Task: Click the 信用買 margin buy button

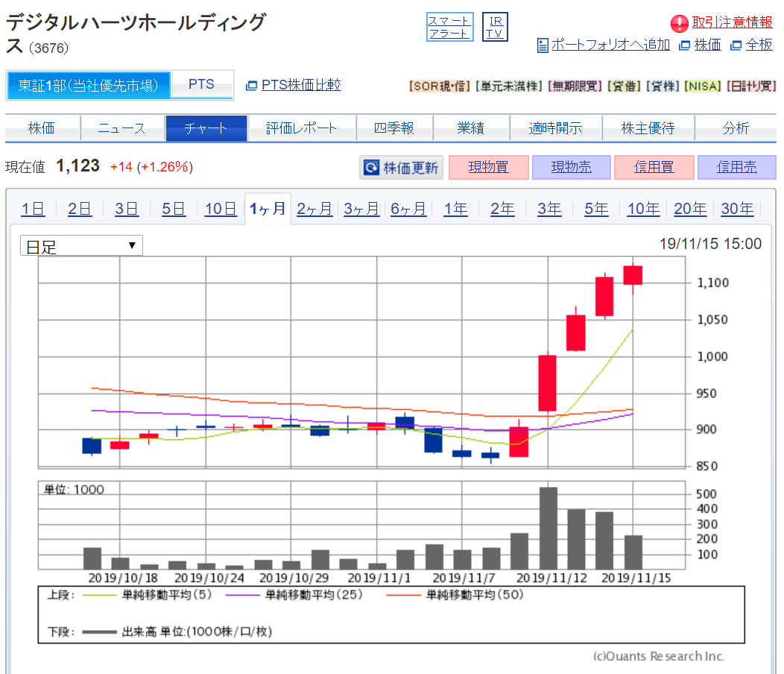Action: [654, 167]
